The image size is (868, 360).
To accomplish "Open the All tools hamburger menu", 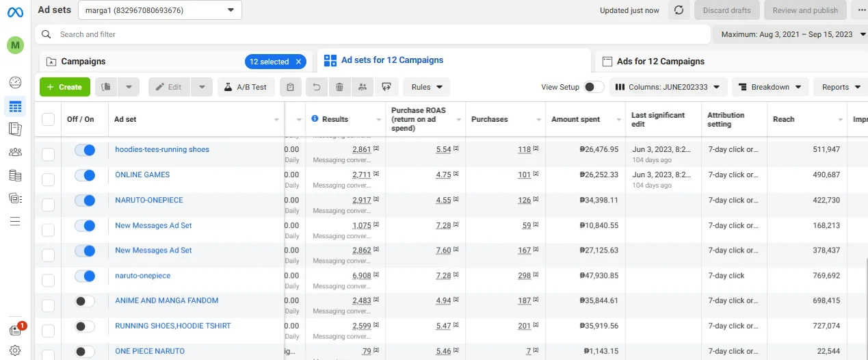I will coord(15,221).
